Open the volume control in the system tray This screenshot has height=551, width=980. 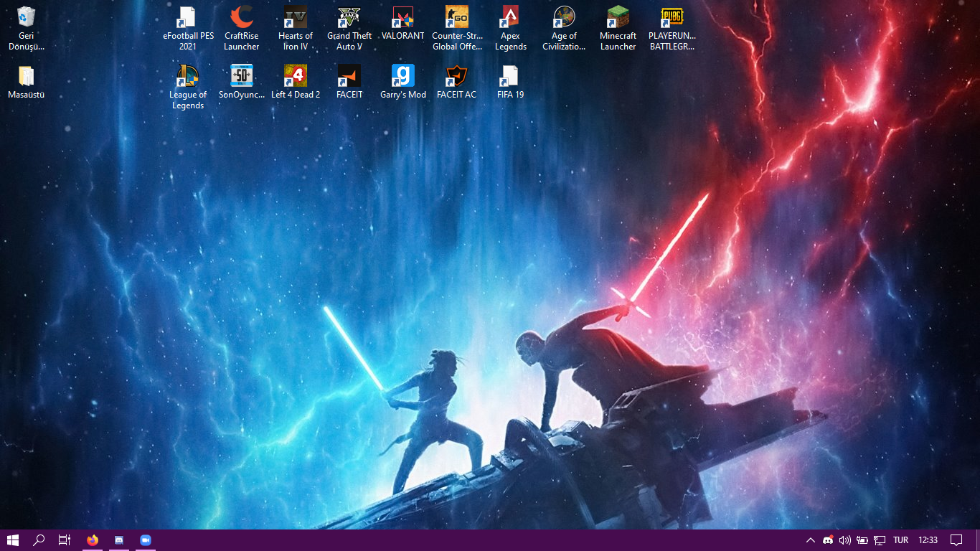click(845, 540)
